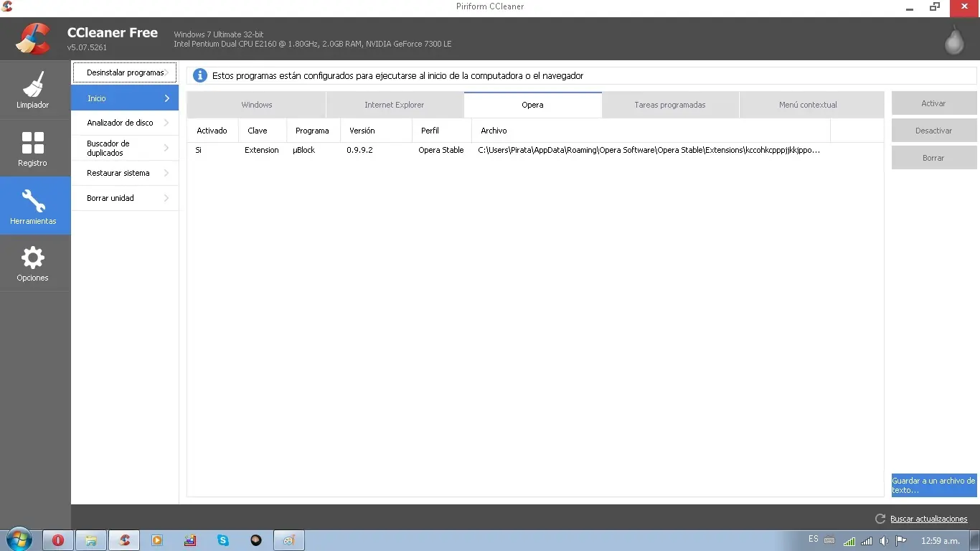The width and height of the screenshot is (980, 551).
Task: Open Restaurar sistema
Action: [125, 173]
